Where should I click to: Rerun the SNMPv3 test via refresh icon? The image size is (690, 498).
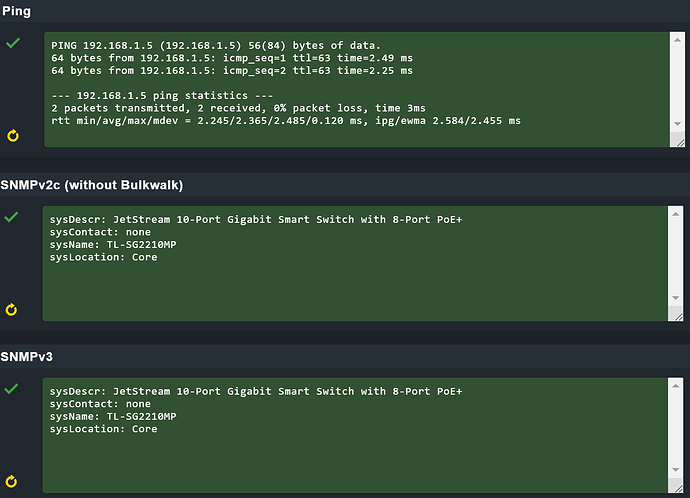[11, 481]
